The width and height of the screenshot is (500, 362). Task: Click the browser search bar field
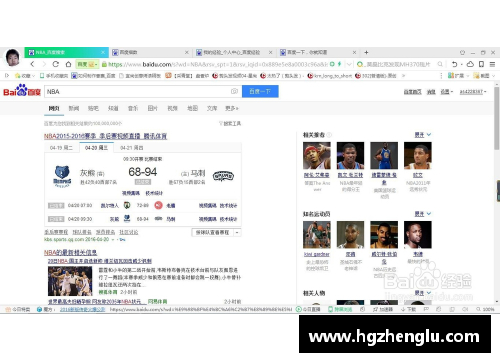pos(398,64)
